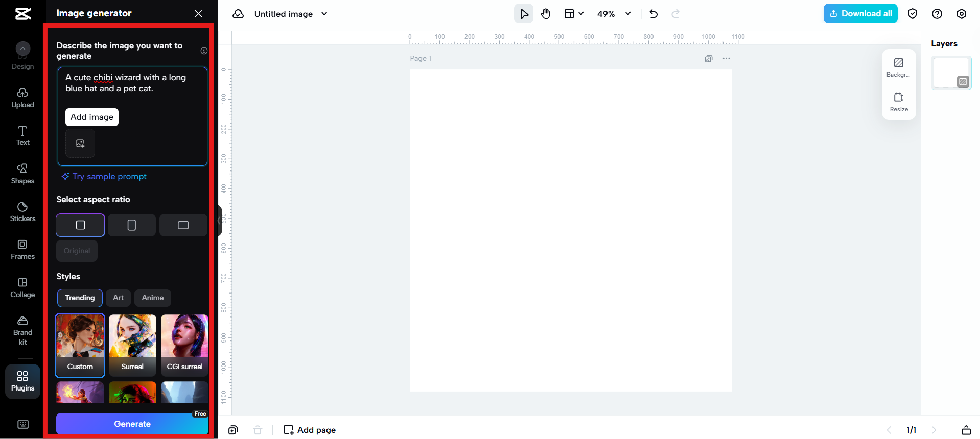This screenshot has width=980, height=439.
Task: Select the Shapes tool in sidebar
Action: (x=22, y=174)
